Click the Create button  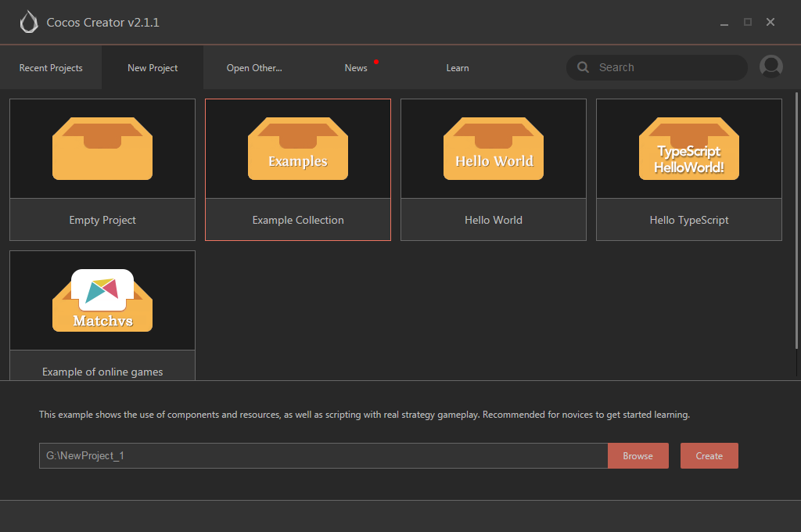tap(709, 456)
